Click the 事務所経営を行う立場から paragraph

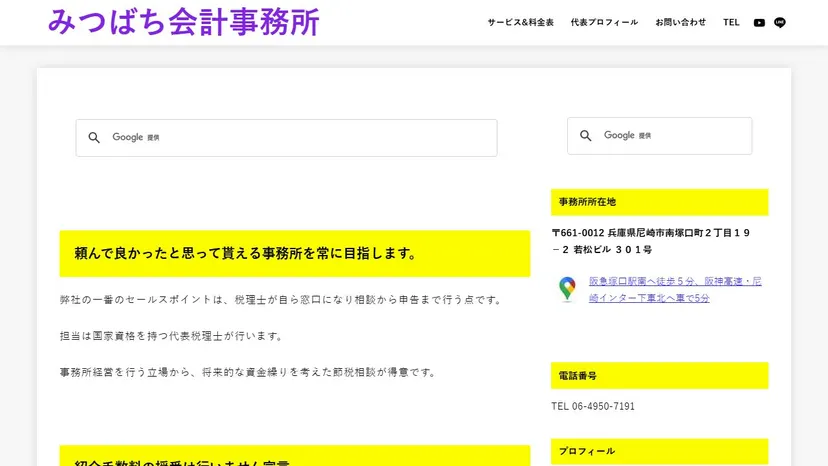pos(248,372)
